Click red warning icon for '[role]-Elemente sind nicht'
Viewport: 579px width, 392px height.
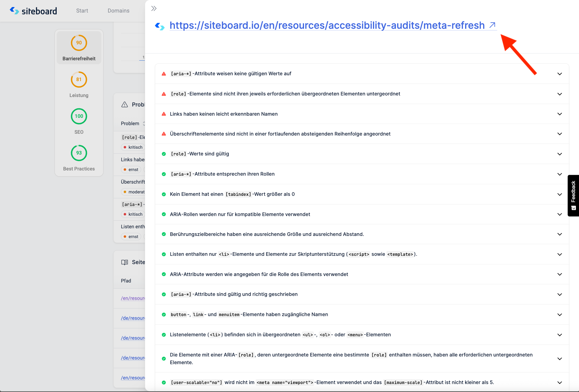tap(164, 94)
